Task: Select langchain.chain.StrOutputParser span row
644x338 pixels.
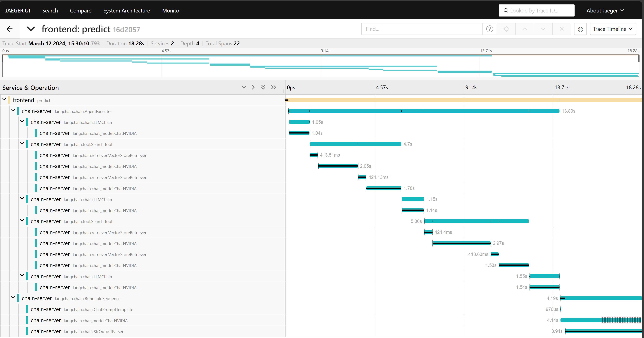Action: point(142,331)
